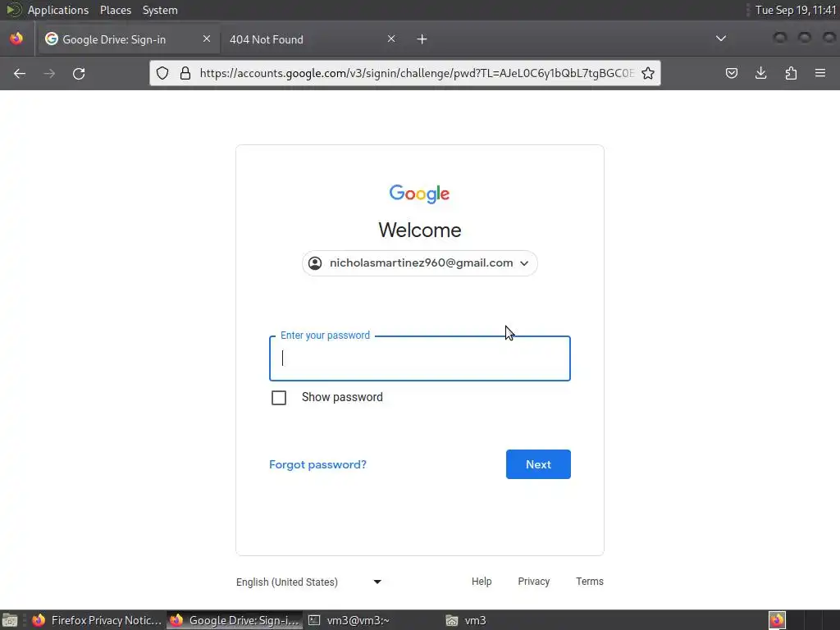Open the extensions puzzle-piece icon
Viewport: 840px width, 630px height.
(x=791, y=73)
